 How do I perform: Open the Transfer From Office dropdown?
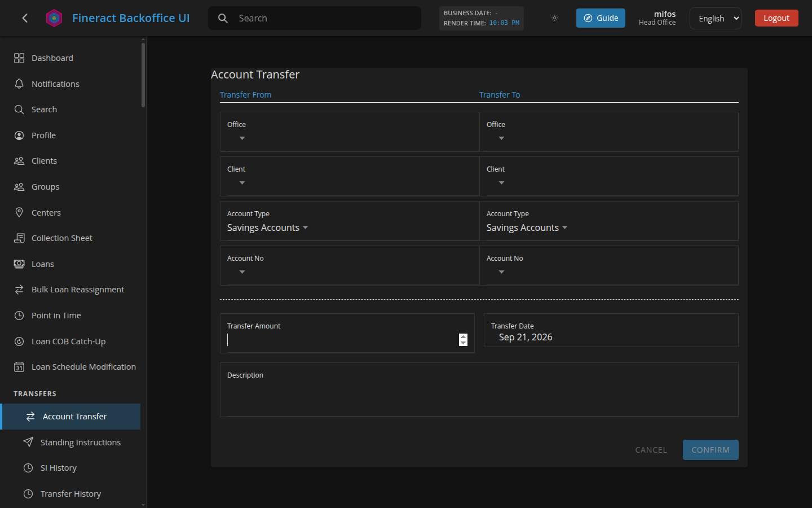pyautogui.click(x=349, y=132)
